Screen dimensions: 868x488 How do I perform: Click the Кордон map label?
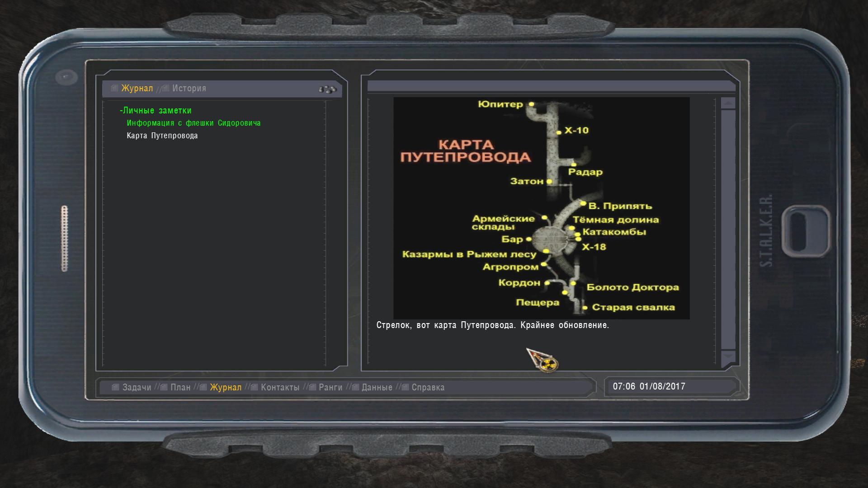click(519, 283)
